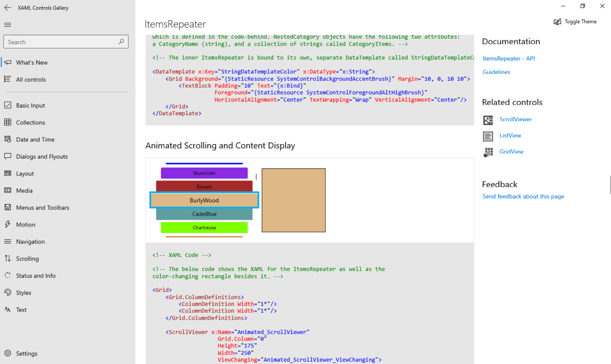Click the Styles palette icon
The height and width of the screenshot is (364, 611).
pyautogui.click(x=8, y=292)
